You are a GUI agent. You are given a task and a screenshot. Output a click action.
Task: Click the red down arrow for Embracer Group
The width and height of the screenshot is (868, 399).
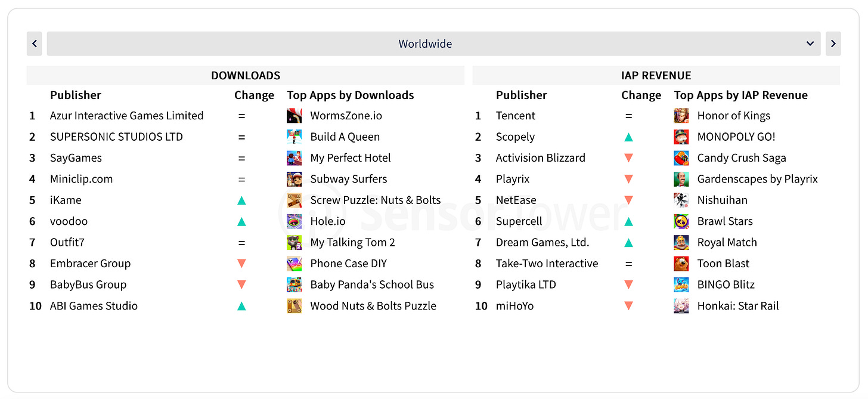pyautogui.click(x=241, y=264)
